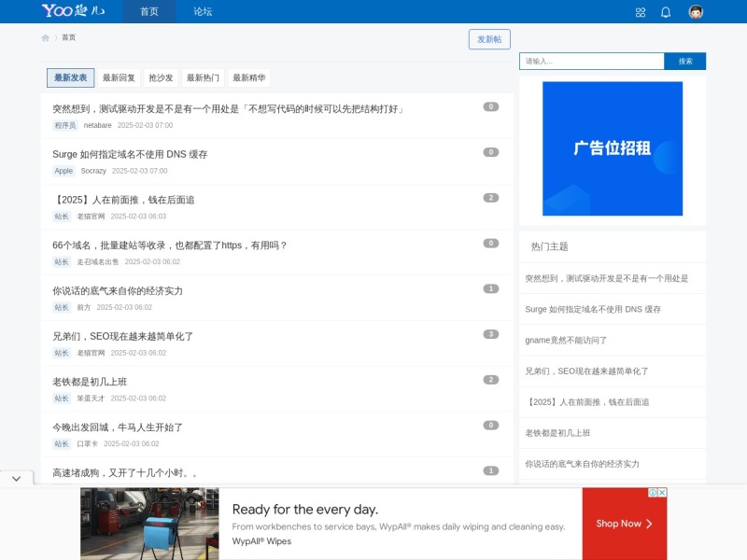The height and width of the screenshot is (560, 747).
Task: Open post 今晚出发回城，牛马人生开始了
Action: 118,427
